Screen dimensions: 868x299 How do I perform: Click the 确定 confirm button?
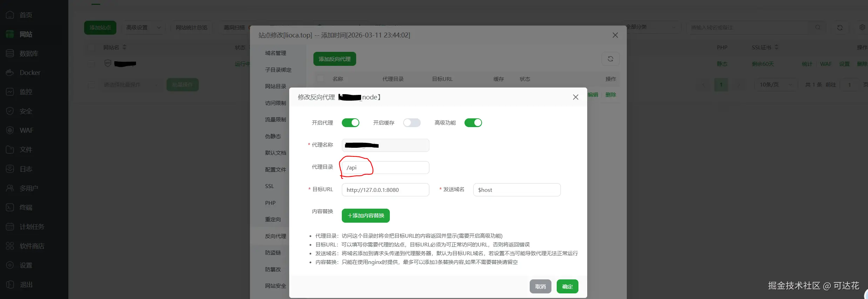click(567, 286)
